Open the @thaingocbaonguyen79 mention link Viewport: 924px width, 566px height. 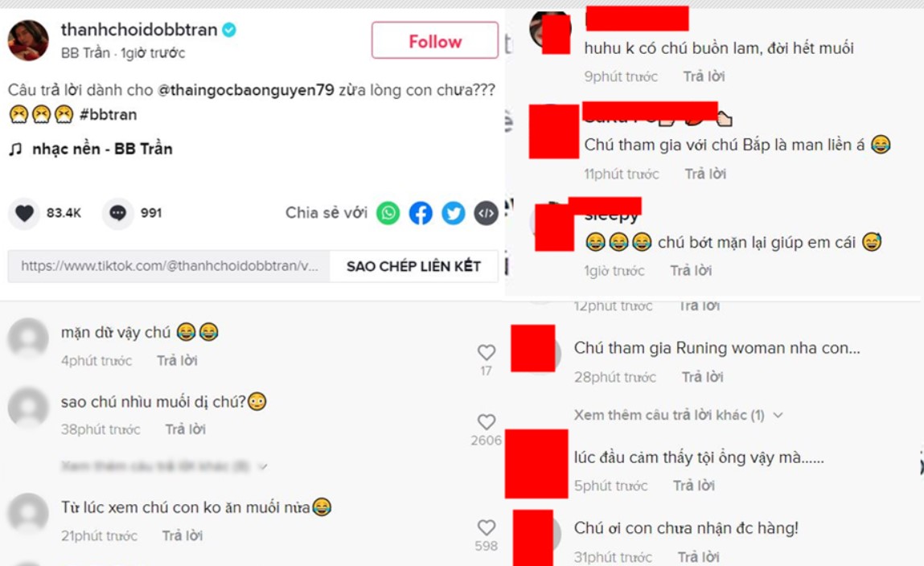point(246,90)
